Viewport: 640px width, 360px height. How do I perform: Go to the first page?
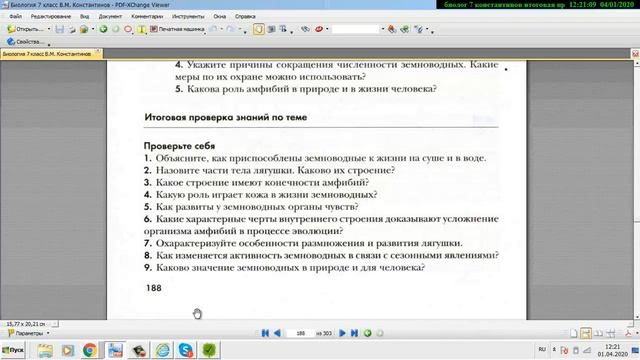click(265, 333)
